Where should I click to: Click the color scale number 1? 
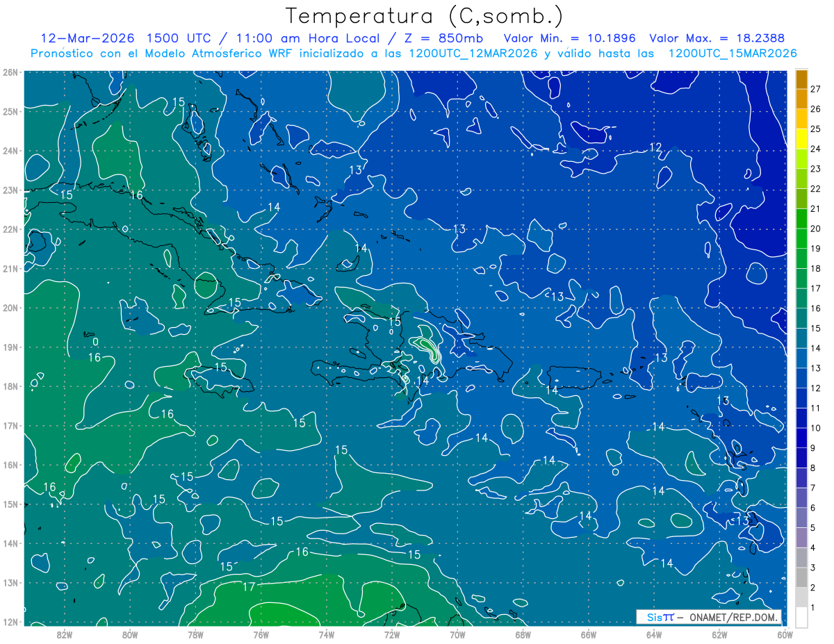(812, 609)
